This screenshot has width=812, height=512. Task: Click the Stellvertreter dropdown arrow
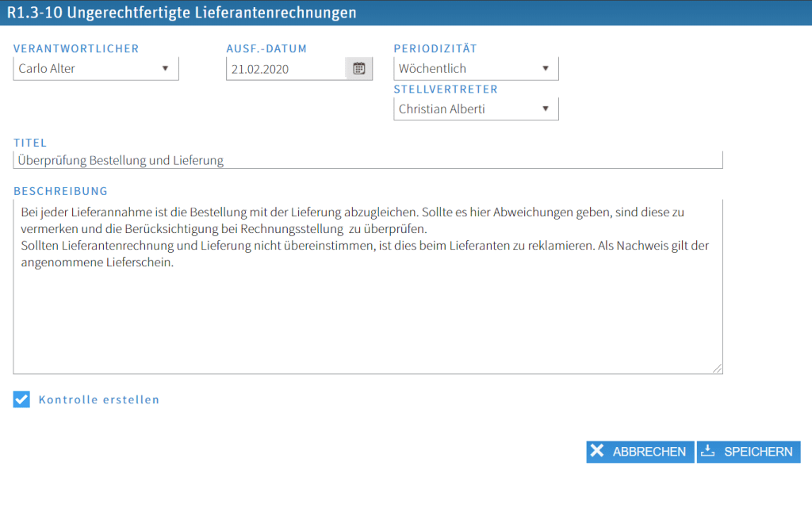545,109
